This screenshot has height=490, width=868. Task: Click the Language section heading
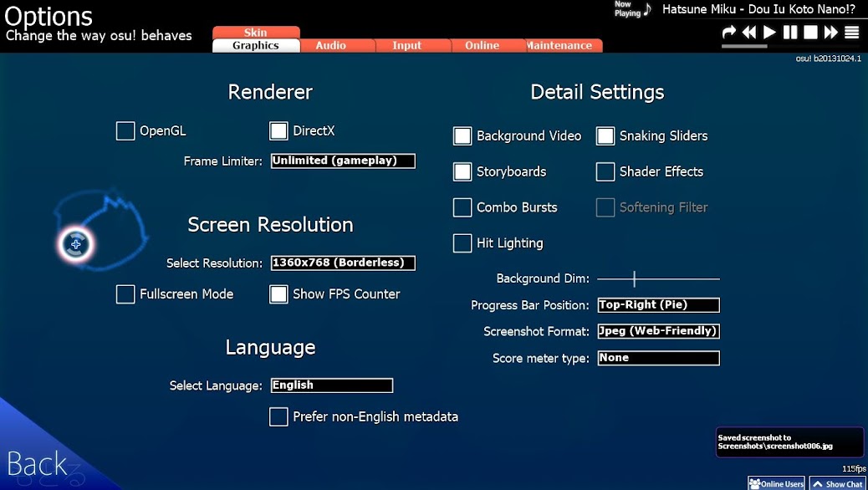[x=270, y=348]
